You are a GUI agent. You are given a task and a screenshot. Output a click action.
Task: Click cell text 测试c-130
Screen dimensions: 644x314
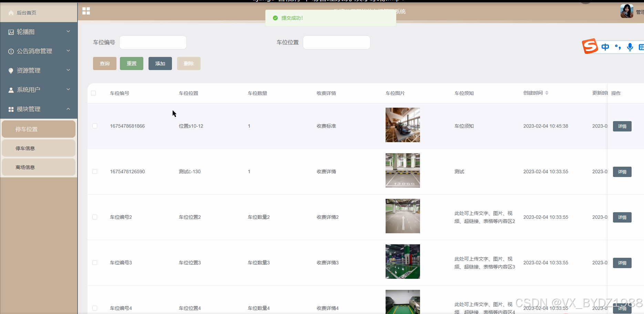pos(190,171)
